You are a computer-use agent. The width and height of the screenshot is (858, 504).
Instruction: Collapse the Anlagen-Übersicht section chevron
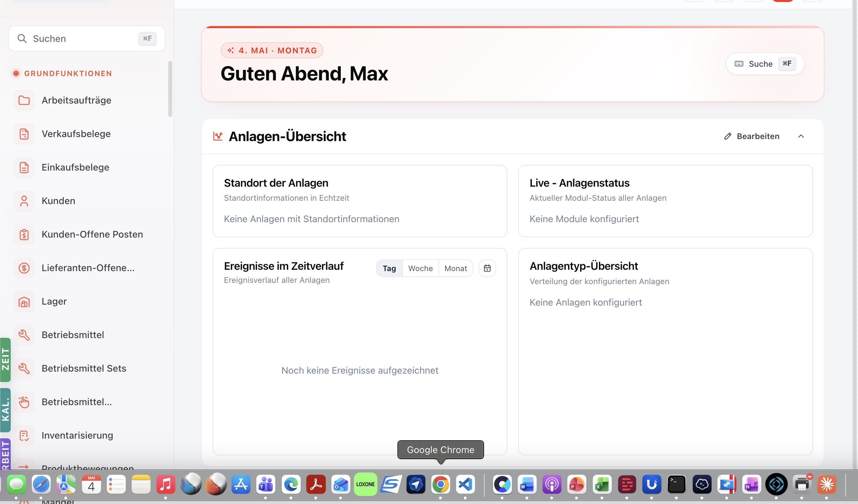801,136
